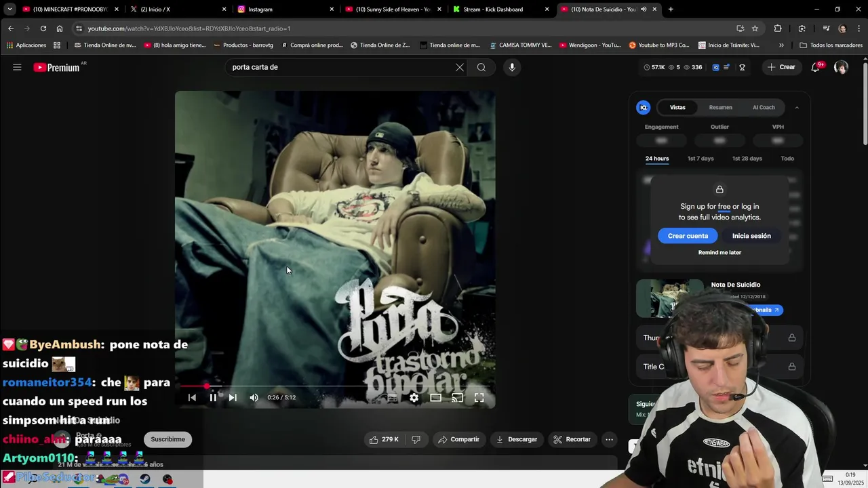The height and width of the screenshot is (488, 868).
Task: Toggle subtitles in the video player
Action: pos(392,398)
